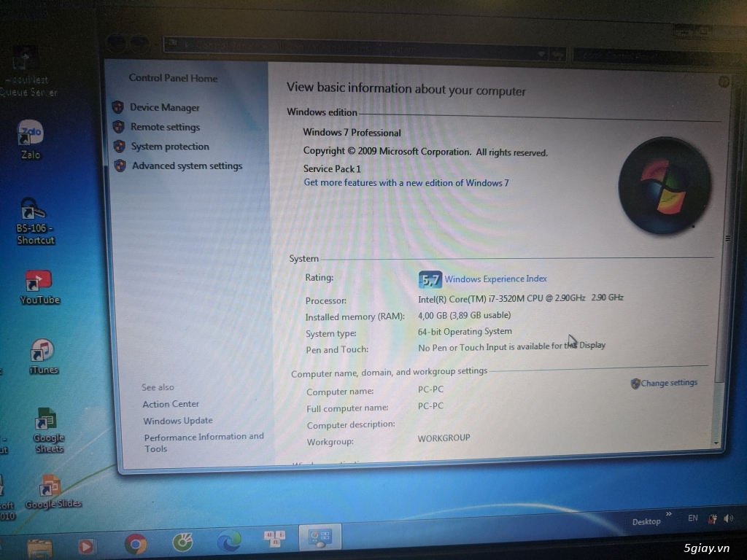The width and height of the screenshot is (747, 560).
Task: Select the Queue Server desktop icon
Action: coord(26,71)
